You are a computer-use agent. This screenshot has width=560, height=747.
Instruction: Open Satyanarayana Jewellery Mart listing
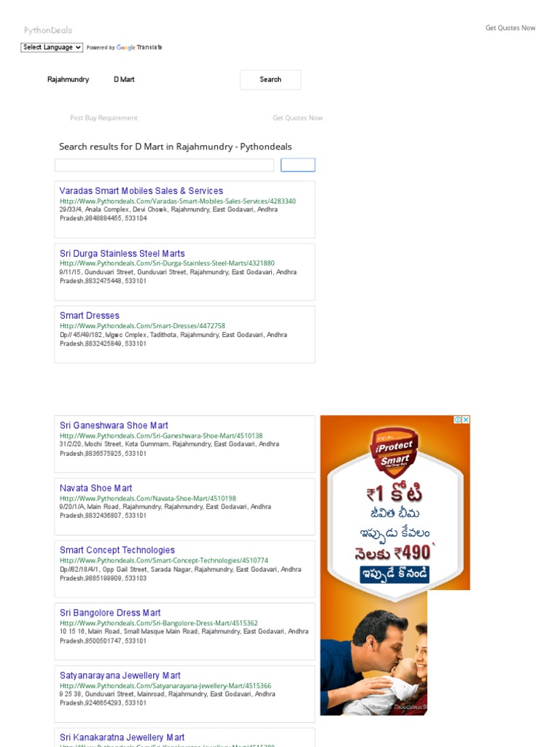120,676
